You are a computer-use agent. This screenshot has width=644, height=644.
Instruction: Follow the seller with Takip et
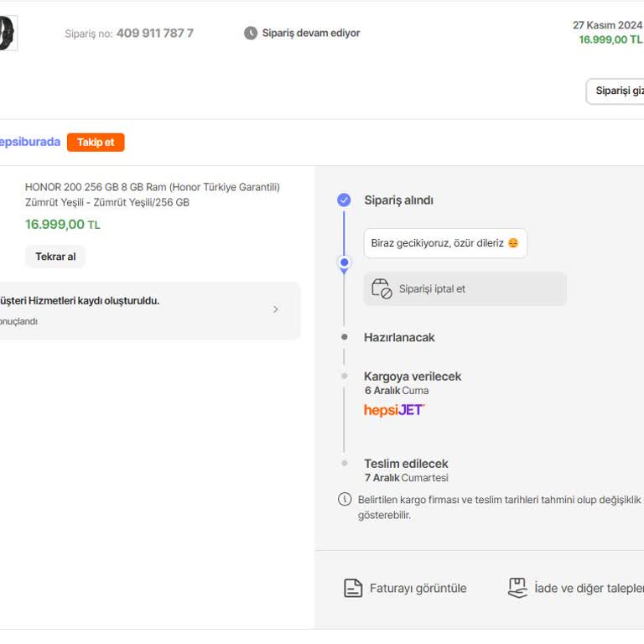[96, 142]
